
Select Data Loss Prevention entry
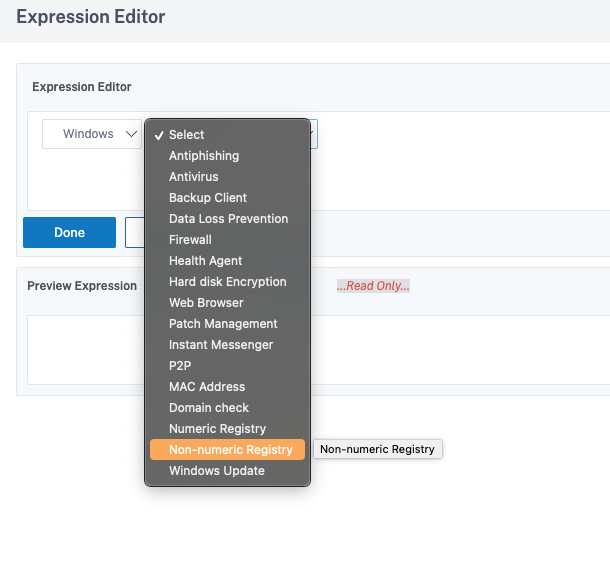[227, 219]
